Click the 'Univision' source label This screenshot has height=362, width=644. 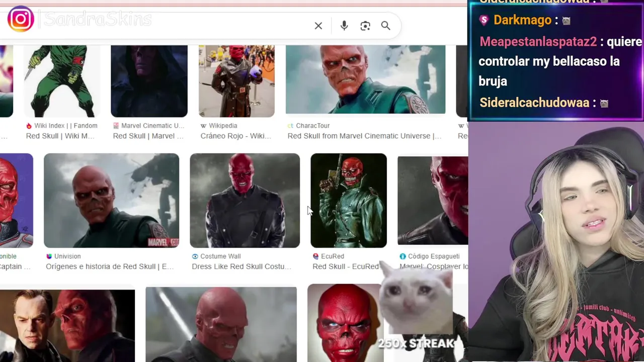pos(67,256)
